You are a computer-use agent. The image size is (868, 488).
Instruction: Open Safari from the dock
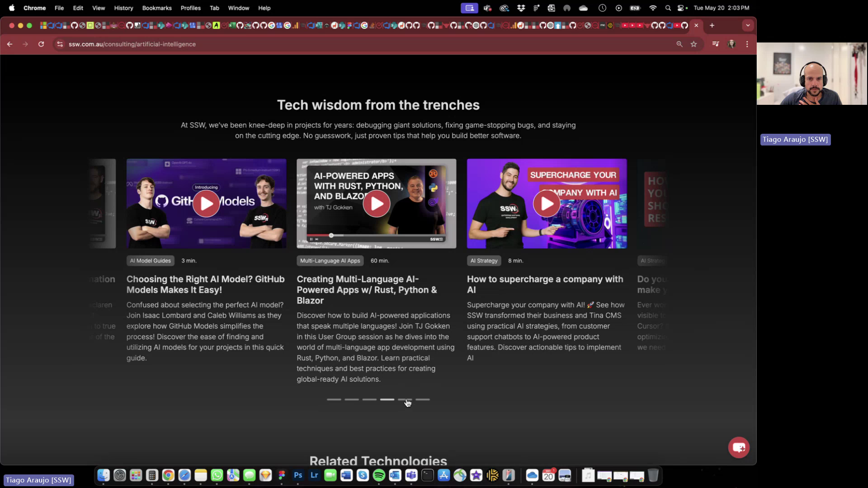[x=184, y=475]
